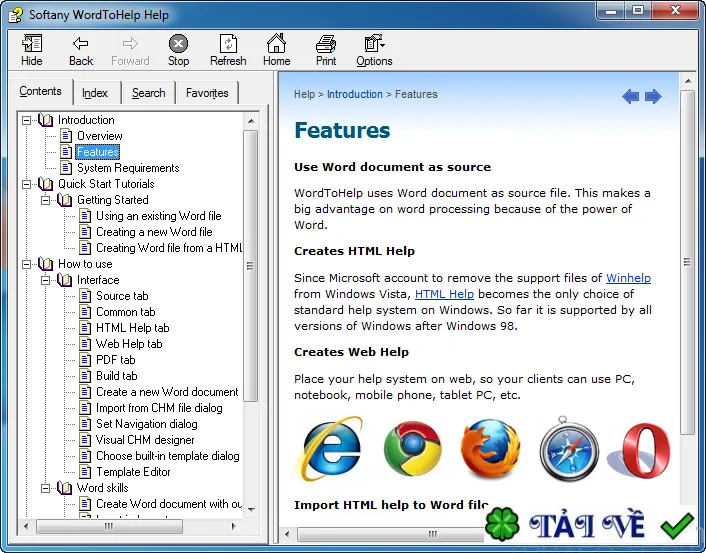Open Create Word document with outline topic
The height and width of the screenshot is (553, 706).
169,504
